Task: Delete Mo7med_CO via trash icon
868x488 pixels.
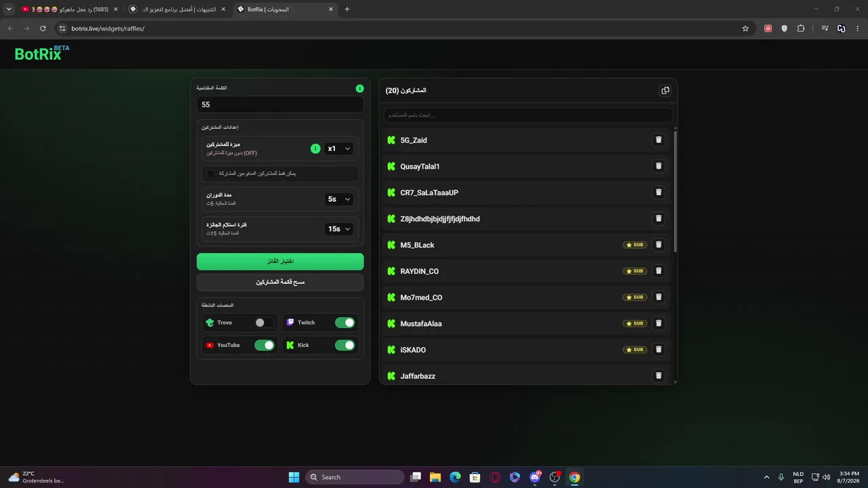Action: point(658,297)
